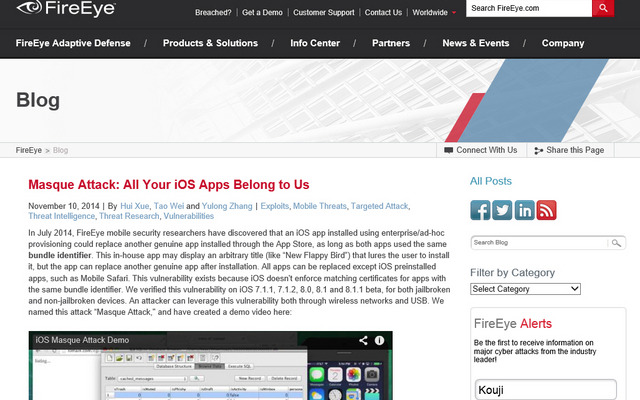640x400 pixels.
Task: View author Tao Wei's posts
Action: (169, 206)
